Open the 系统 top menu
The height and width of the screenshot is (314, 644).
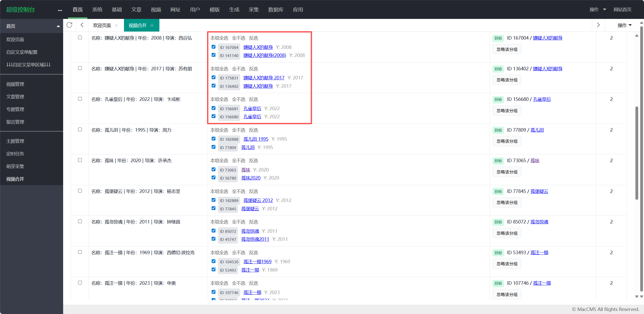[97, 10]
